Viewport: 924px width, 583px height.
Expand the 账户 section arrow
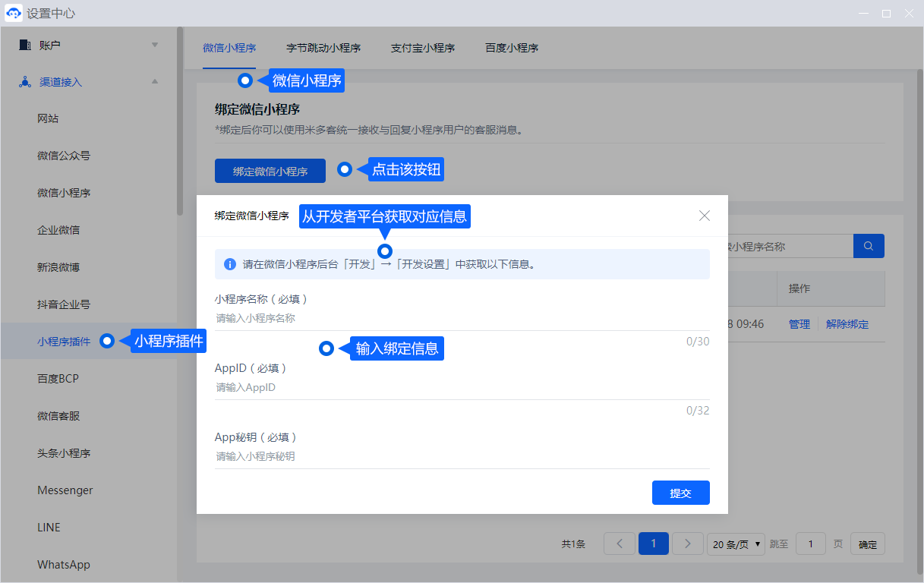pos(155,45)
